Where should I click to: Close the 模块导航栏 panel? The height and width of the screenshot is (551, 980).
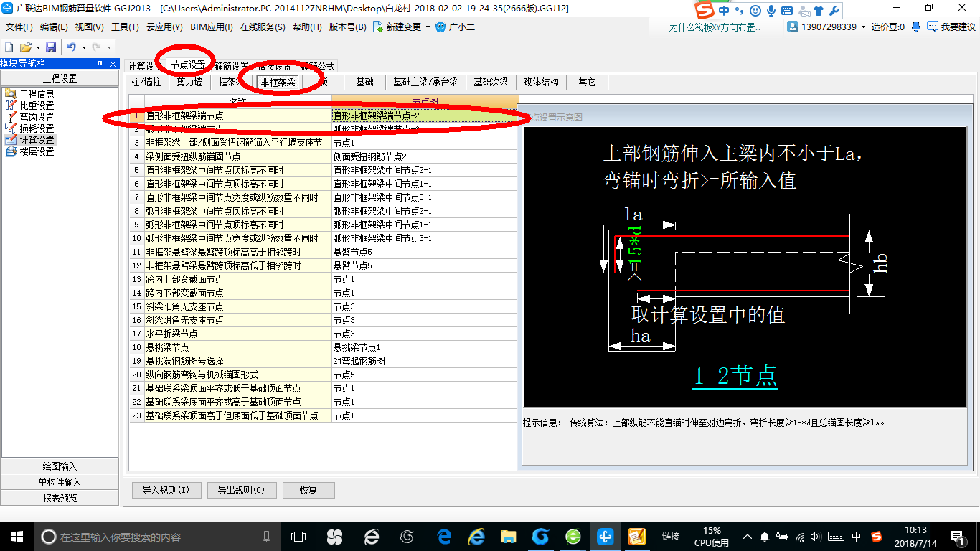113,64
